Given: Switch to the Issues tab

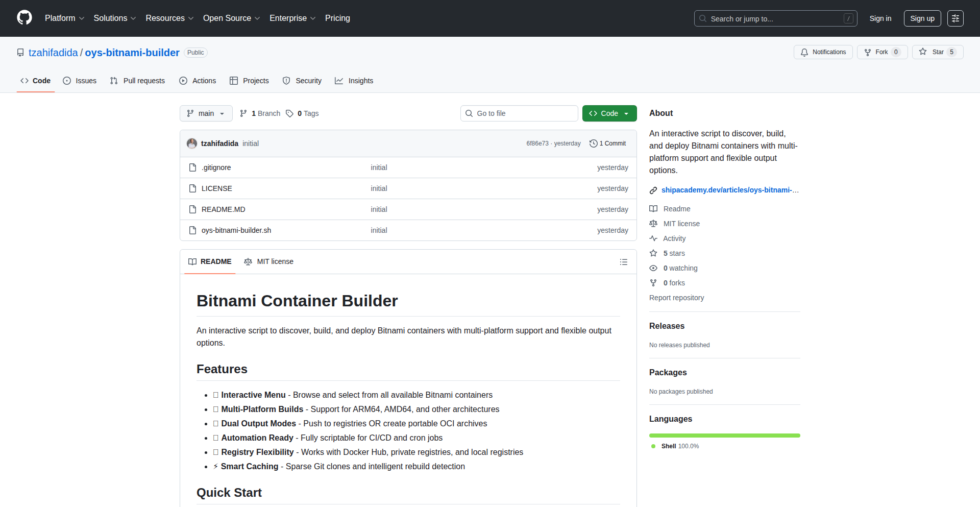Looking at the screenshot, I should coord(80,81).
